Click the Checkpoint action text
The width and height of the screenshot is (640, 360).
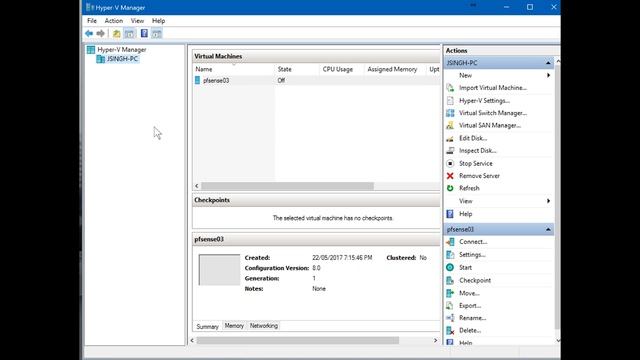coord(475,280)
